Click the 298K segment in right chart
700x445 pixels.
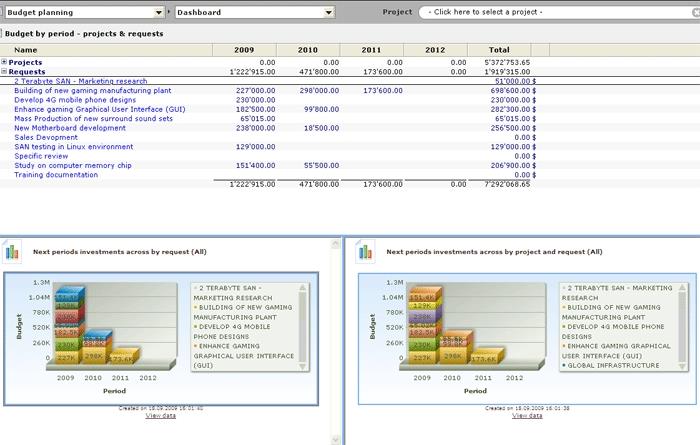[453, 356]
